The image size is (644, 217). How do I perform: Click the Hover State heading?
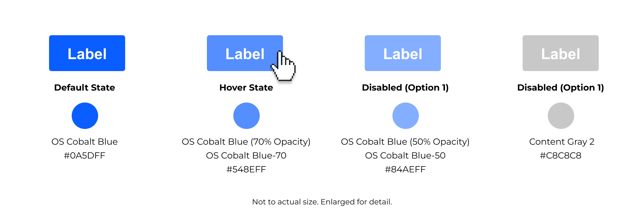[x=246, y=87]
